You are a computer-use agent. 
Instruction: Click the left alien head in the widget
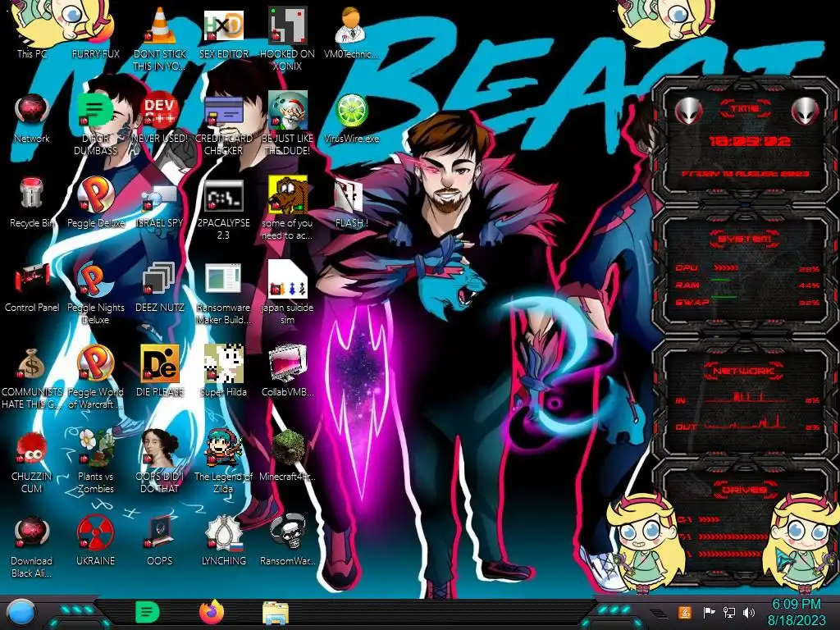(688, 112)
